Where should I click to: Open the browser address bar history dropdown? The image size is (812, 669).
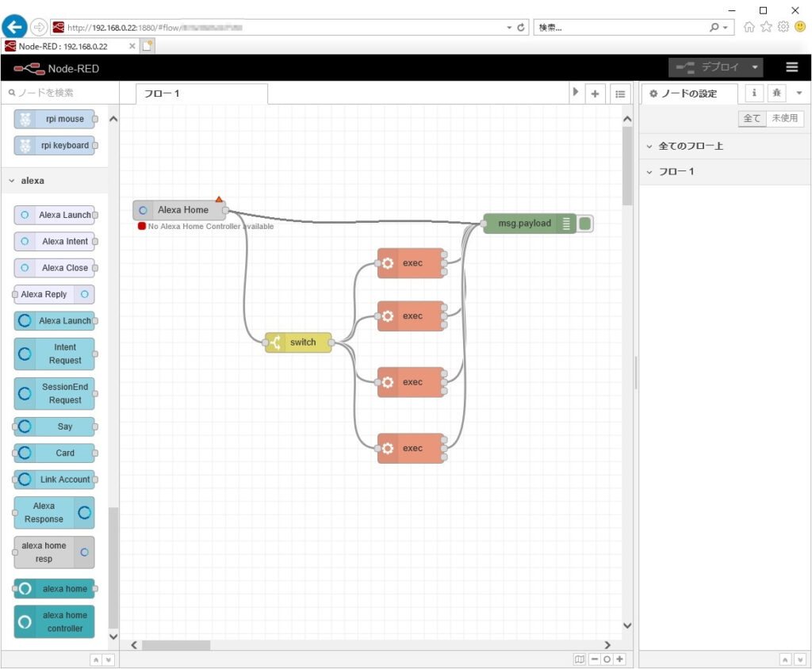pyautogui.click(x=510, y=28)
